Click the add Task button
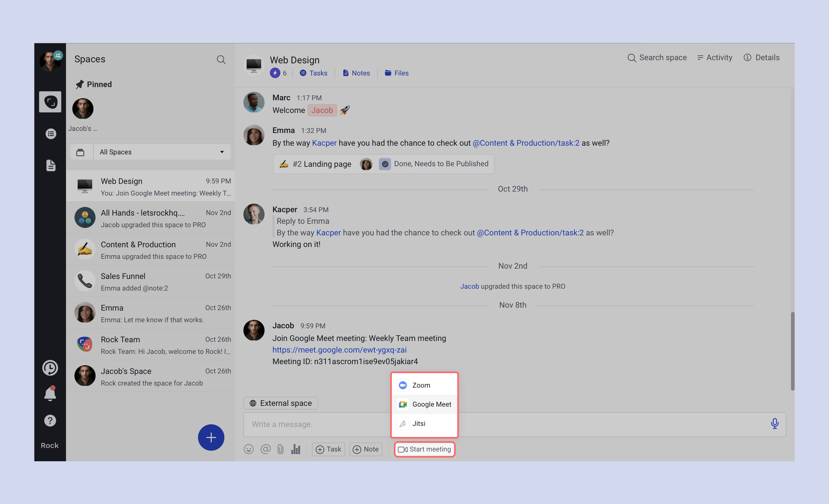Screen dimensions: 829x504 pyautogui.click(x=328, y=449)
